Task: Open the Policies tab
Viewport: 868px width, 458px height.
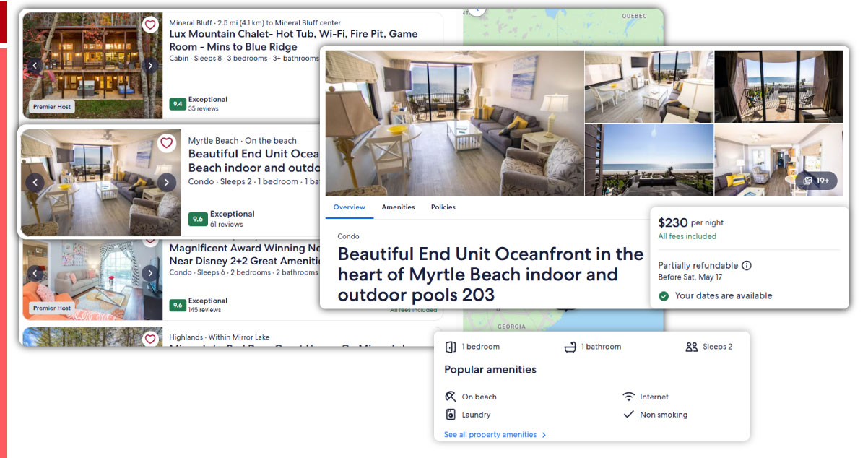Action: pos(443,207)
